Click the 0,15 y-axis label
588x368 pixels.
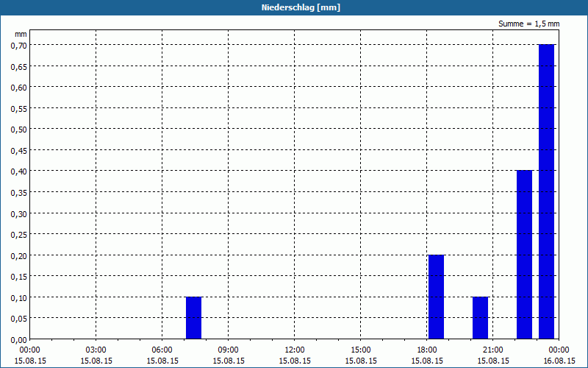[x=19, y=277]
